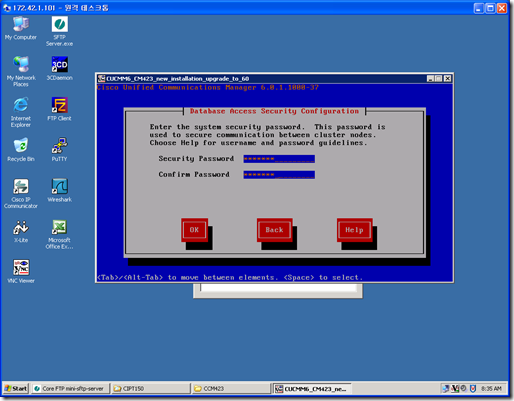514x401 pixels.
Task: Focus the Confirm Password field
Action: point(279,175)
